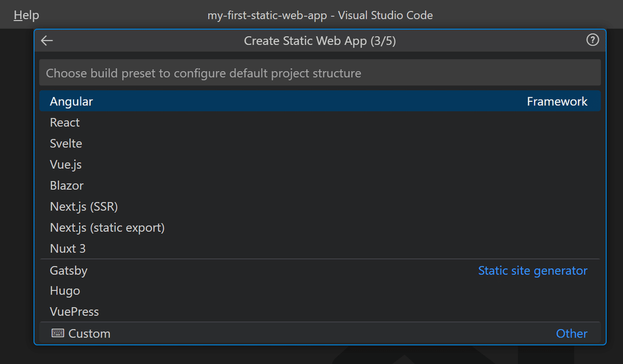Choose the React preset

click(x=65, y=123)
